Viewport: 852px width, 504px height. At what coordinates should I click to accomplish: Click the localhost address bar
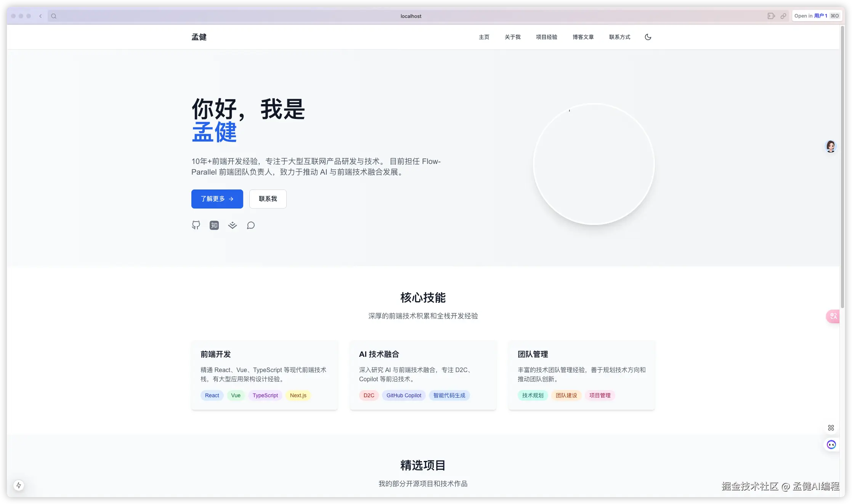pos(411,16)
